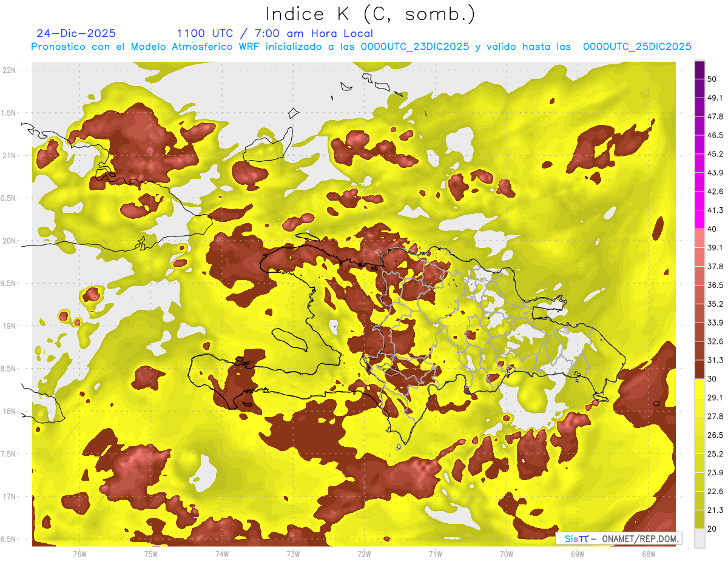Click the colorbar value '26.5'
The width and height of the screenshot is (728, 562).
click(715, 435)
